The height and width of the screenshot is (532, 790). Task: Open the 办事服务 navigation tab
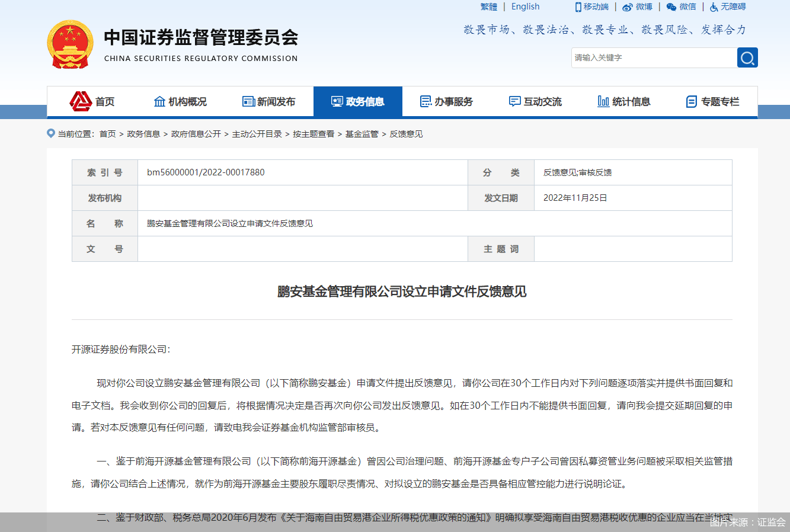(x=447, y=102)
